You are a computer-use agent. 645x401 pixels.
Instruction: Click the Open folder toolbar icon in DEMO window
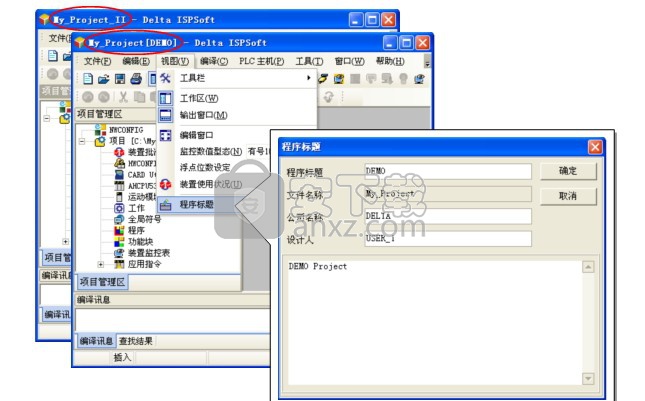pyautogui.click(x=104, y=79)
